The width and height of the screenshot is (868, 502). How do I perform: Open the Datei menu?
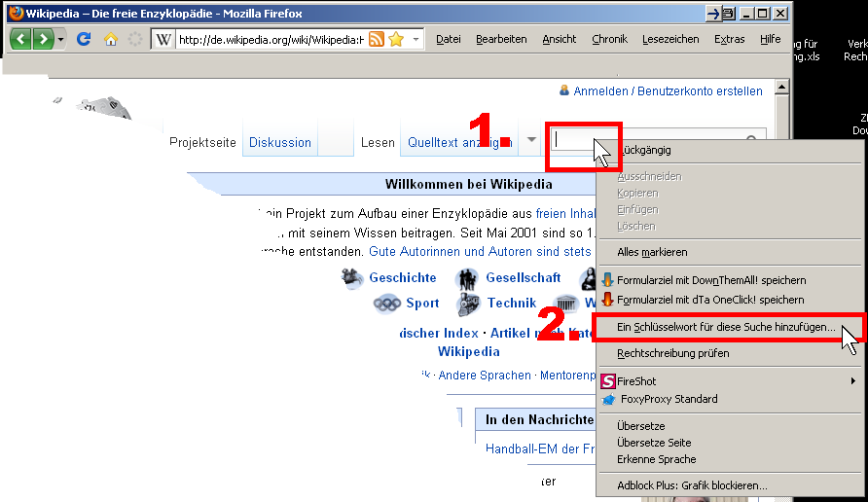pyautogui.click(x=449, y=39)
